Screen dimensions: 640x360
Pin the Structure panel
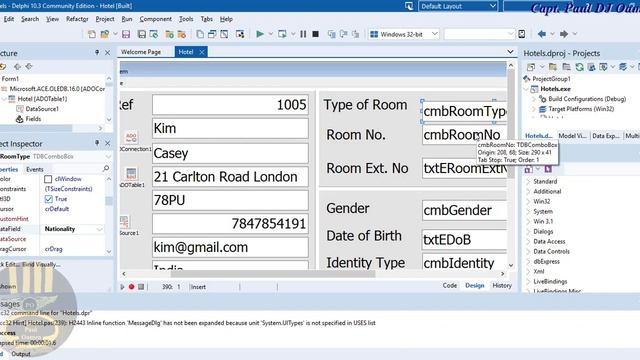pos(97,52)
